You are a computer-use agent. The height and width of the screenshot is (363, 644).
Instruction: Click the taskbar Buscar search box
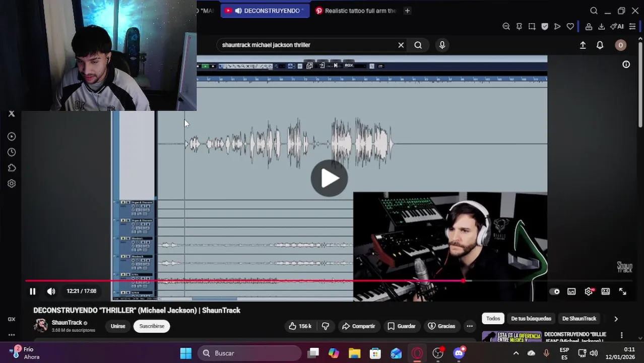coord(250,353)
